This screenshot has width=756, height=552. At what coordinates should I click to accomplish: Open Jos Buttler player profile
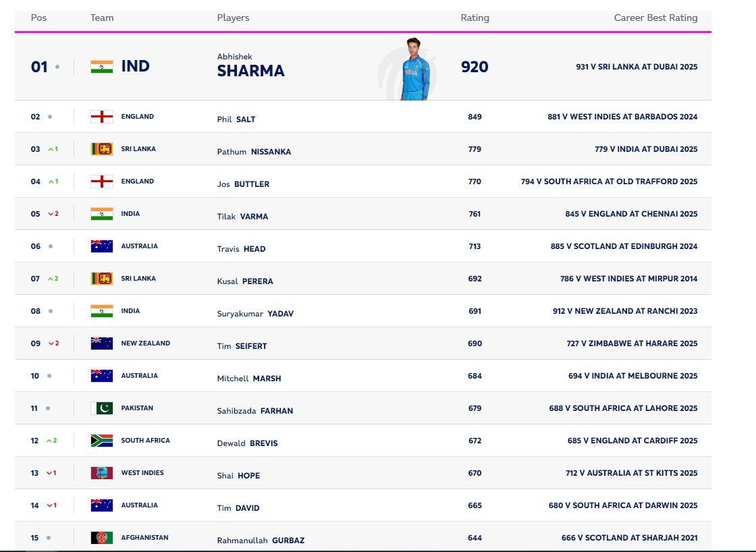243,184
